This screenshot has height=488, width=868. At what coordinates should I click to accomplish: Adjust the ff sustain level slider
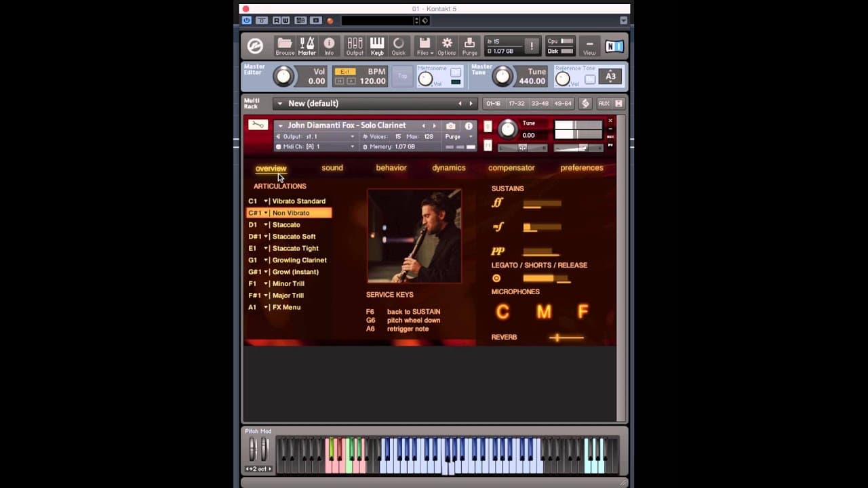(542, 203)
